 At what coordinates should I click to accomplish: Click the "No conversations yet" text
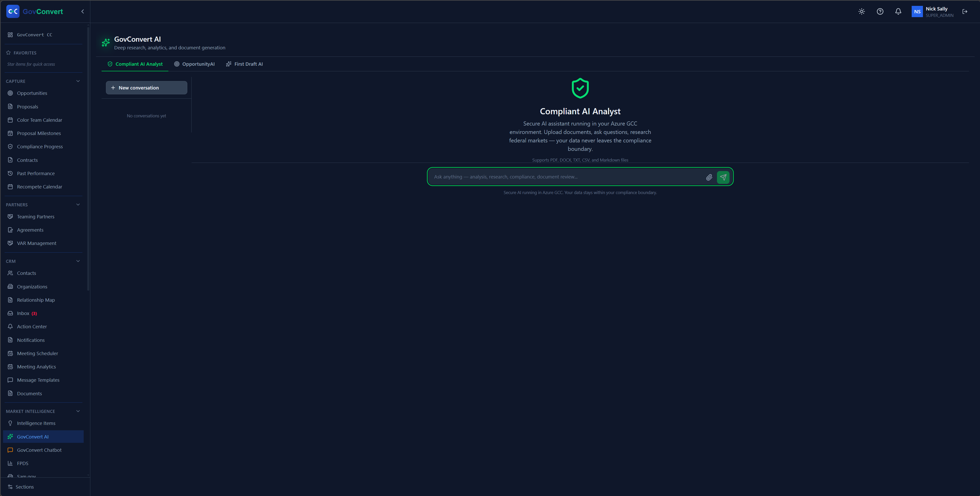point(146,116)
